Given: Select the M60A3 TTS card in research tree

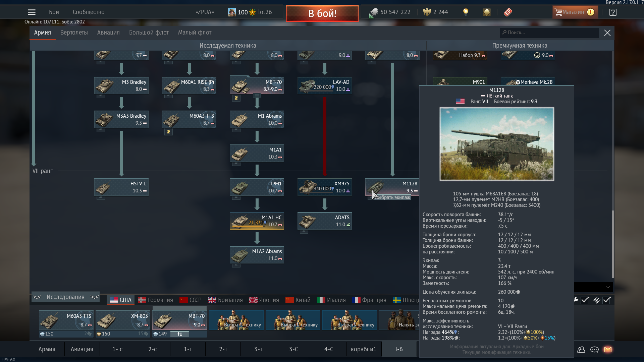Looking at the screenshot, I should click(189, 119).
